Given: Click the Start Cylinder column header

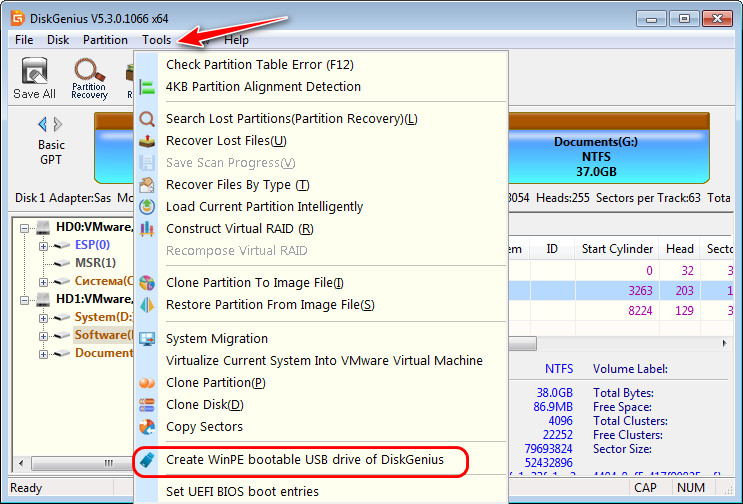Looking at the screenshot, I should point(617,249).
